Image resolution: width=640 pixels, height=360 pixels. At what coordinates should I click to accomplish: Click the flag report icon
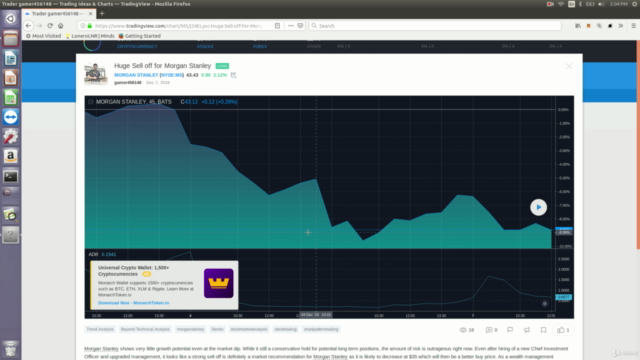point(510,330)
